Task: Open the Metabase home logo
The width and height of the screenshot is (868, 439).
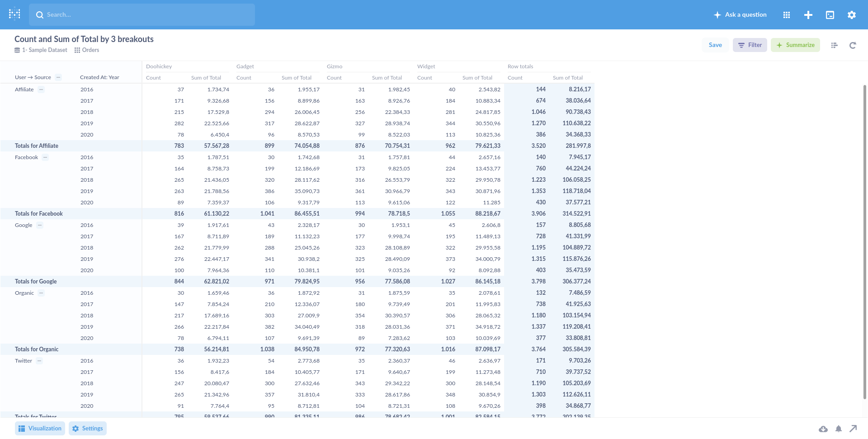Action: [14, 14]
